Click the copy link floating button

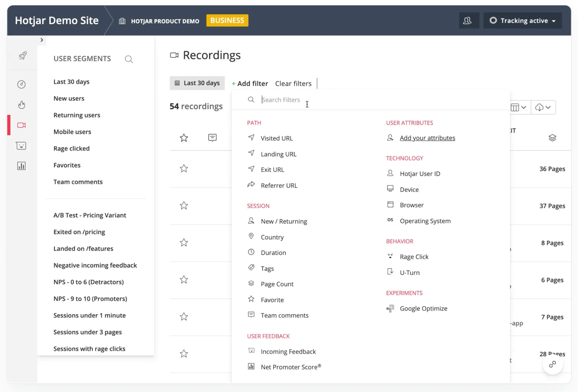[x=553, y=364]
